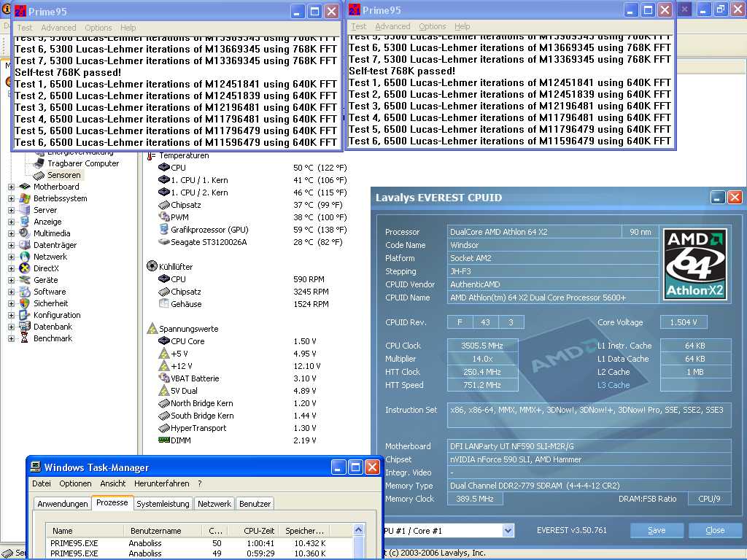Open Ansicht menu in Task-Manager

113,483
